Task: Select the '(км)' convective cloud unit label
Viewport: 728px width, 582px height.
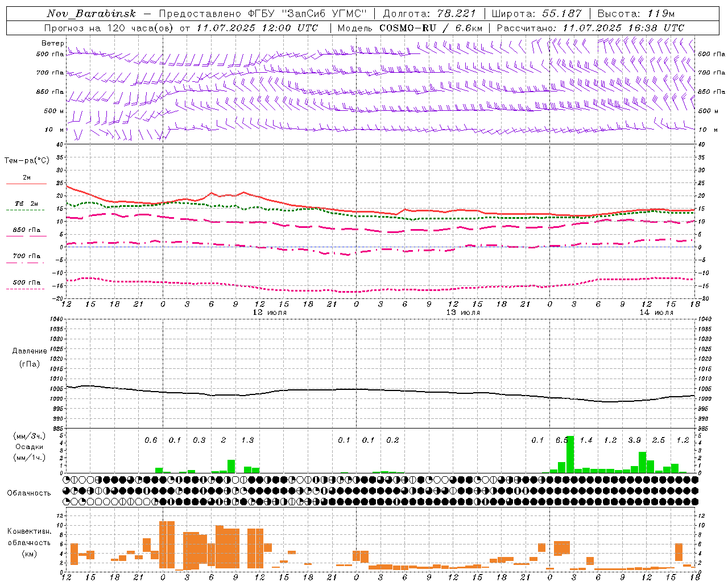Action: pyautogui.click(x=29, y=554)
